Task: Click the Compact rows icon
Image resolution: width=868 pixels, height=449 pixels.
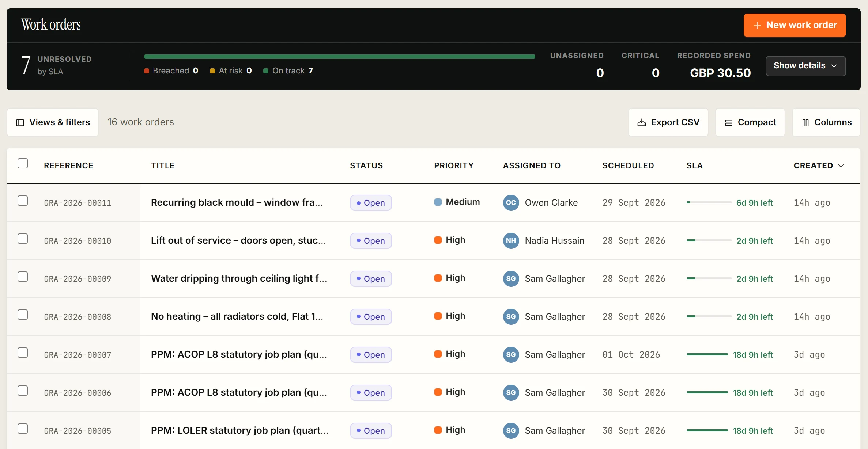Action: pos(728,122)
